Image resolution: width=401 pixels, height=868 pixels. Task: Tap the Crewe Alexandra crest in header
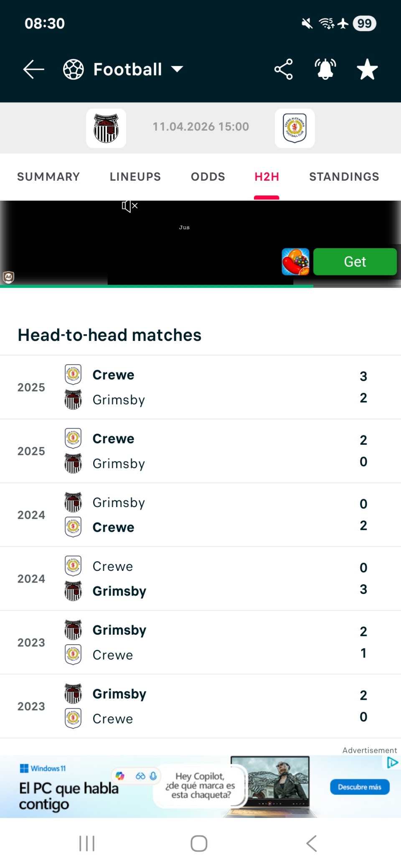click(x=294, y=128)
